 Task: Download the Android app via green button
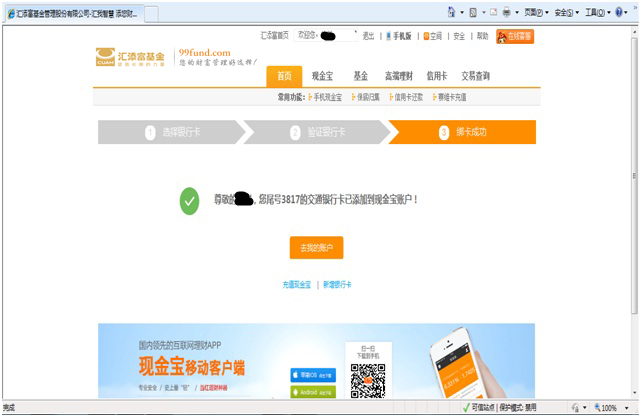click(x=313, y=394)
